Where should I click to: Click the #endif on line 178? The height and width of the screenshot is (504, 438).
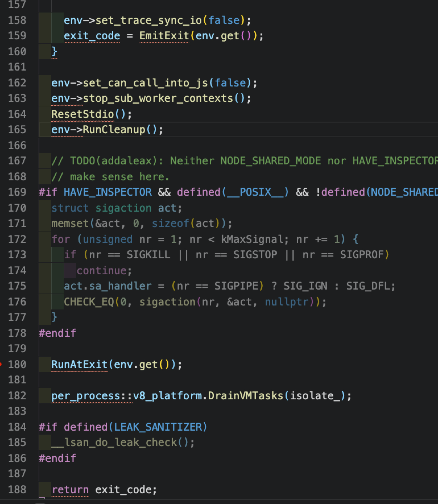click(57, 333)
